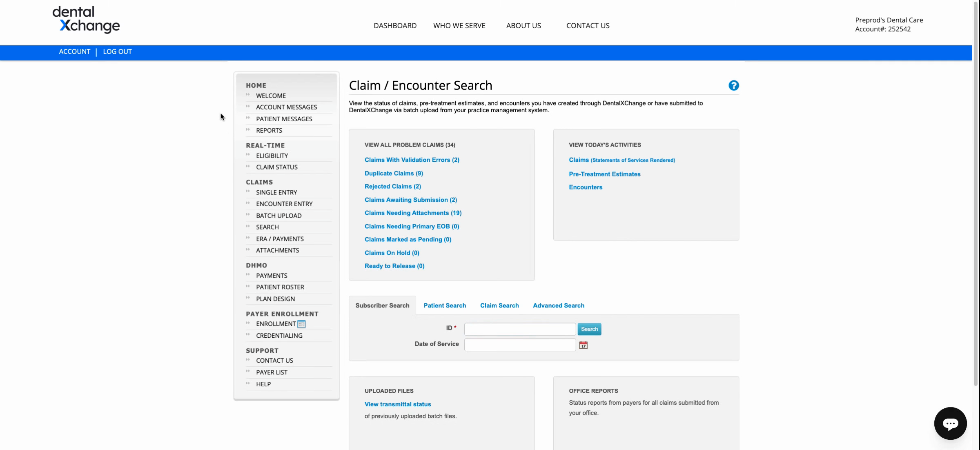Open Claims Awaiting Submission (2)

point(411,200)
